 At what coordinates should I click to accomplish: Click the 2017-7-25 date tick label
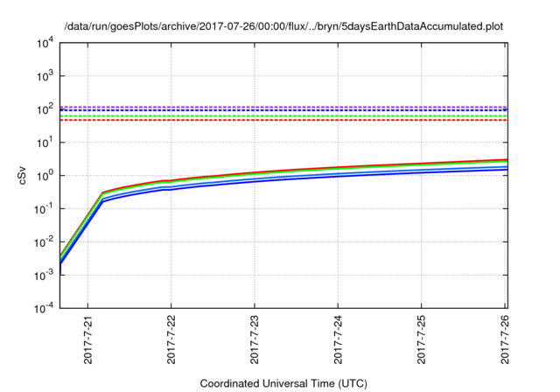coord(422,339)
